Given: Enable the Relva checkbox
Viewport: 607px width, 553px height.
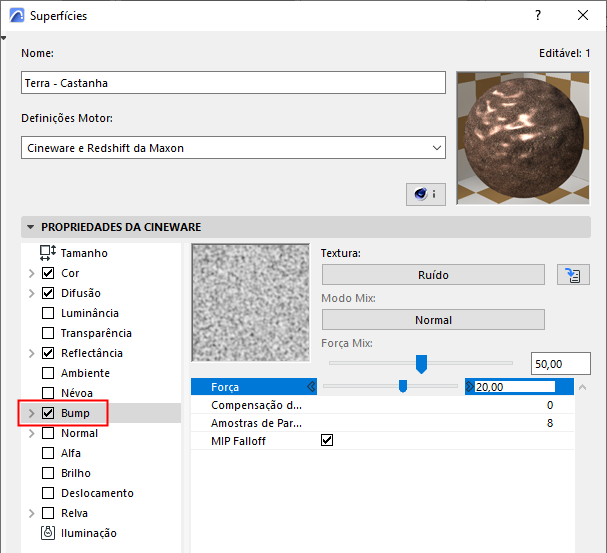Looking at the screenshot, I should click(48, 513).
